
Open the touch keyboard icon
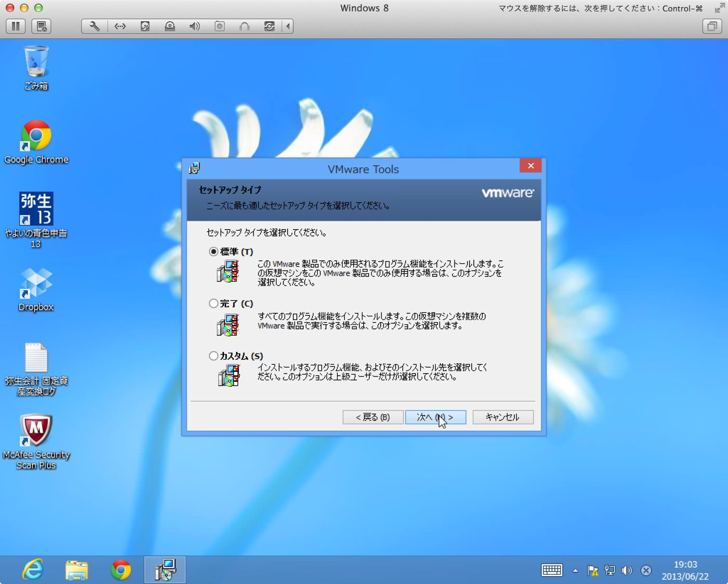552,570
